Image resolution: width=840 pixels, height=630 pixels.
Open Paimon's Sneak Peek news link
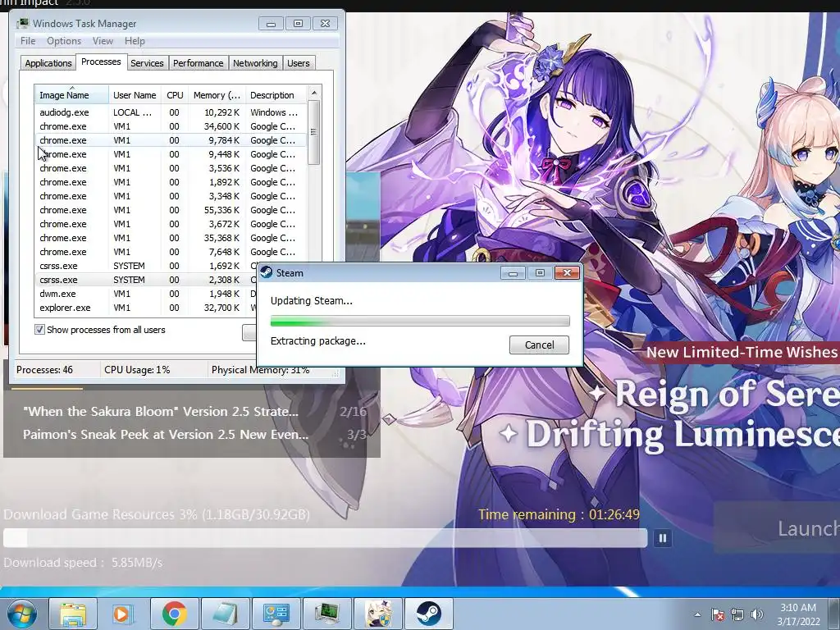tap(166, 434)
